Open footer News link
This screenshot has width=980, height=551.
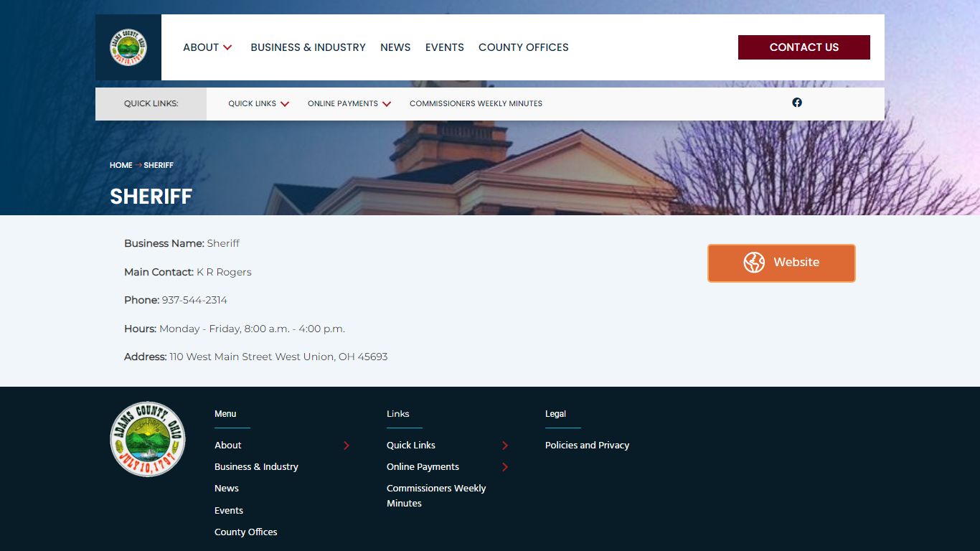coord(227,489)
